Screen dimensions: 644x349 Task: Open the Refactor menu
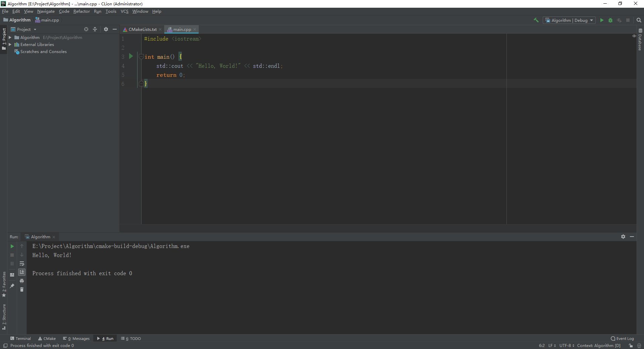[x=82, y=11]
